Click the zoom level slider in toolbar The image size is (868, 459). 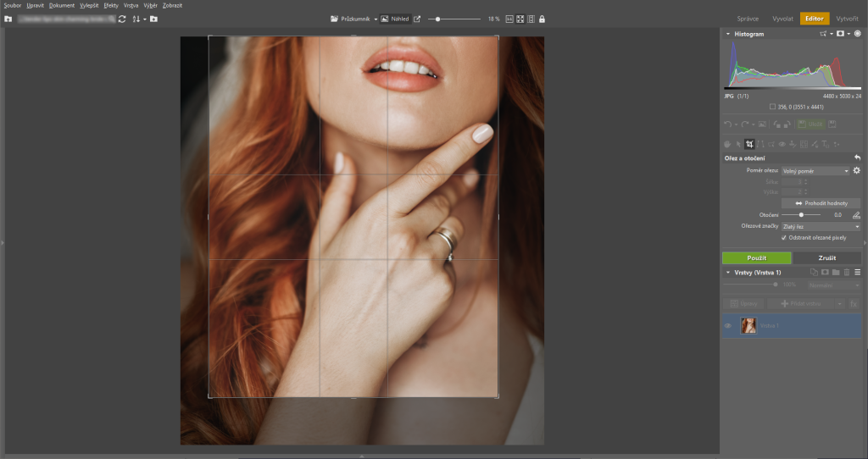454,19
